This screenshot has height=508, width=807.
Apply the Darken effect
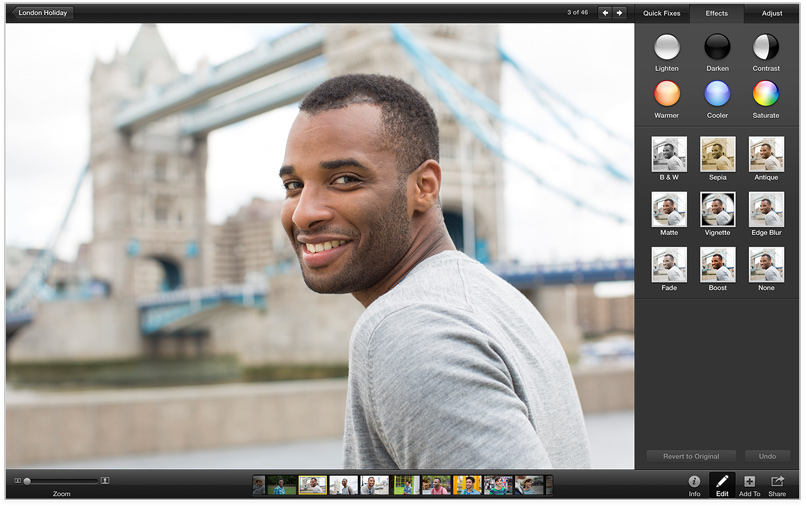(717, 47)
